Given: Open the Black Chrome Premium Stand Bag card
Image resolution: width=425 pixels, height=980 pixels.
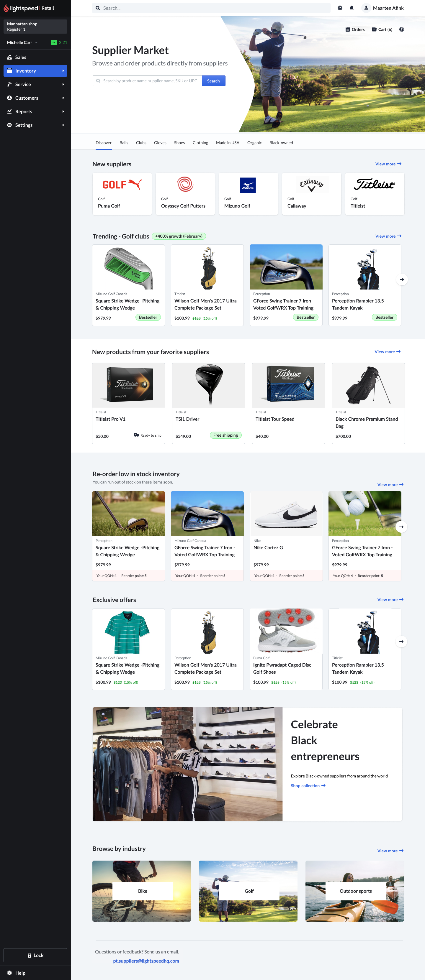Looking at the screenshot, I should coord(368,403).
